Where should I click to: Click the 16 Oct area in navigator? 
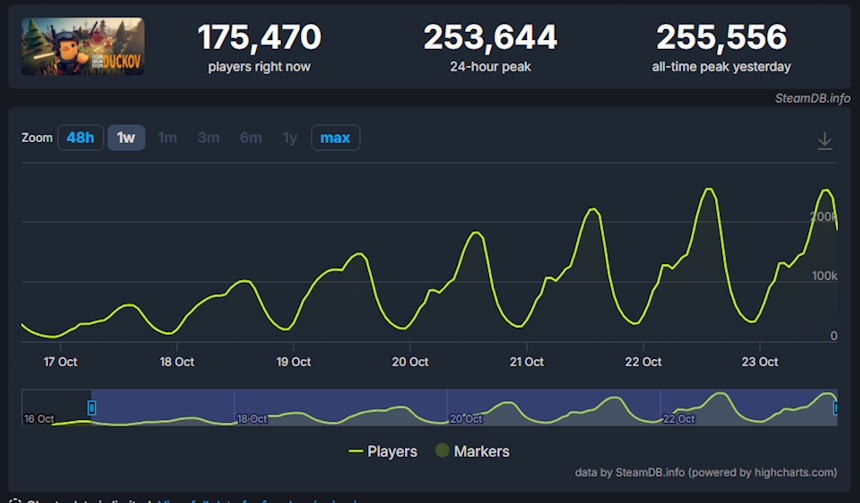tap(40, 418)
